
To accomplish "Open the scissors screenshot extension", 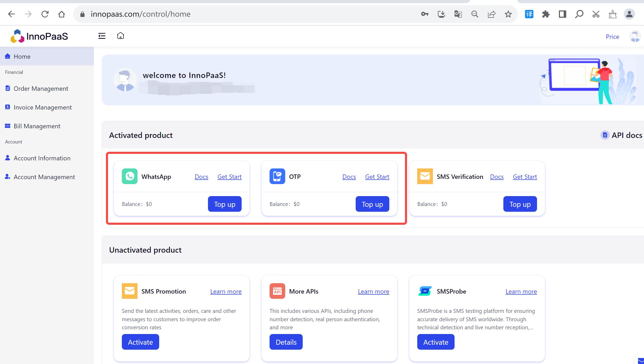I will [x=596, y=14].
